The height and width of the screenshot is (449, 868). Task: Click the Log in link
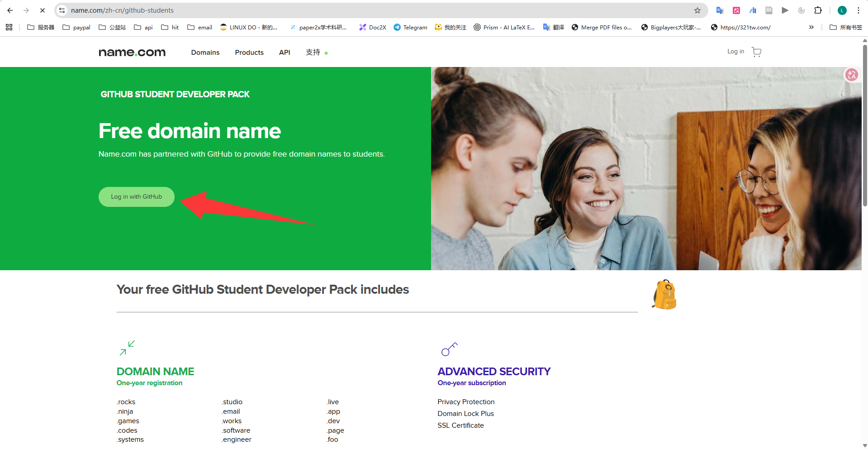(735, 52)
